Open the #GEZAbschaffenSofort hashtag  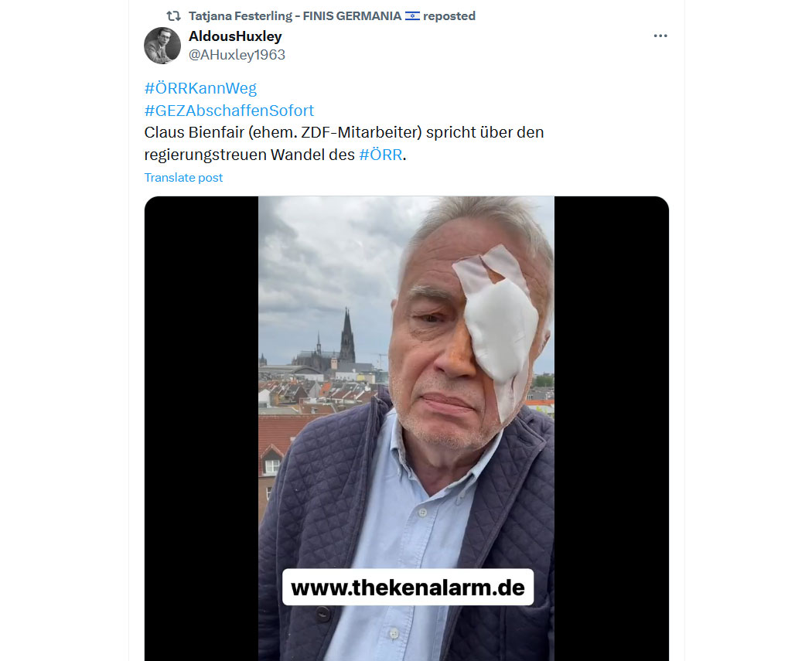pyautogui.click(x=229, y=111)
